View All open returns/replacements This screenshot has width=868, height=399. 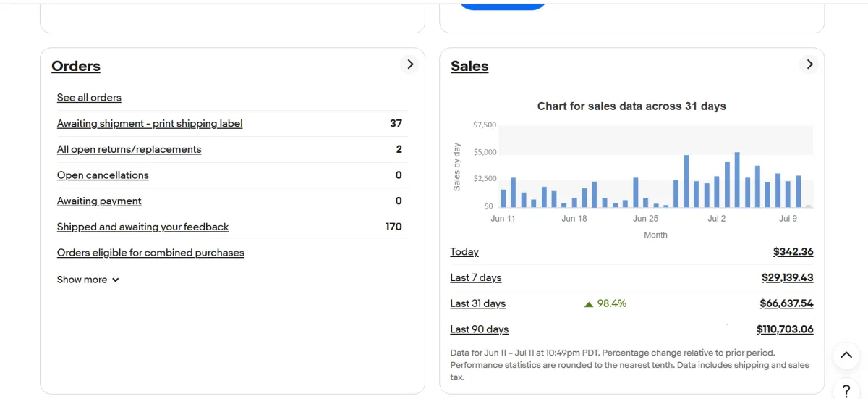(129, 149)
